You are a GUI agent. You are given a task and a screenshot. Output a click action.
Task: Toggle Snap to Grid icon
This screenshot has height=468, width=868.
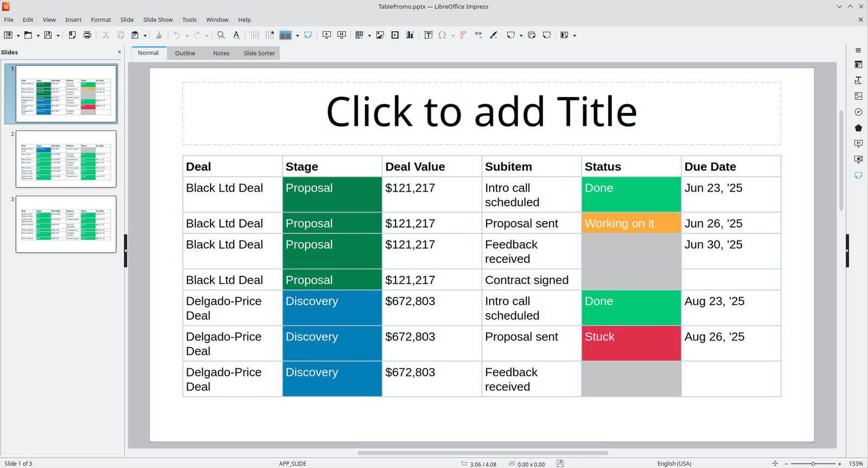pyautogui.click(x=270, y=35)
